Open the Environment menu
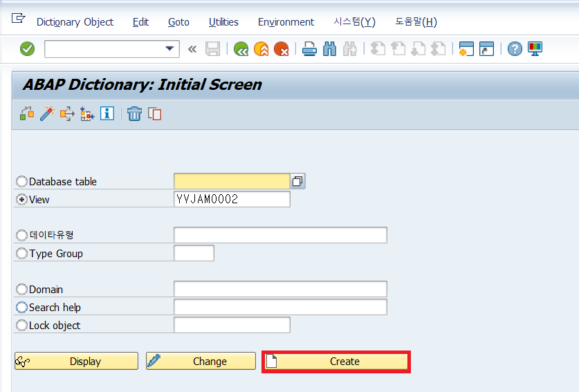Screen dimensions: 579x392 [286, 22]
